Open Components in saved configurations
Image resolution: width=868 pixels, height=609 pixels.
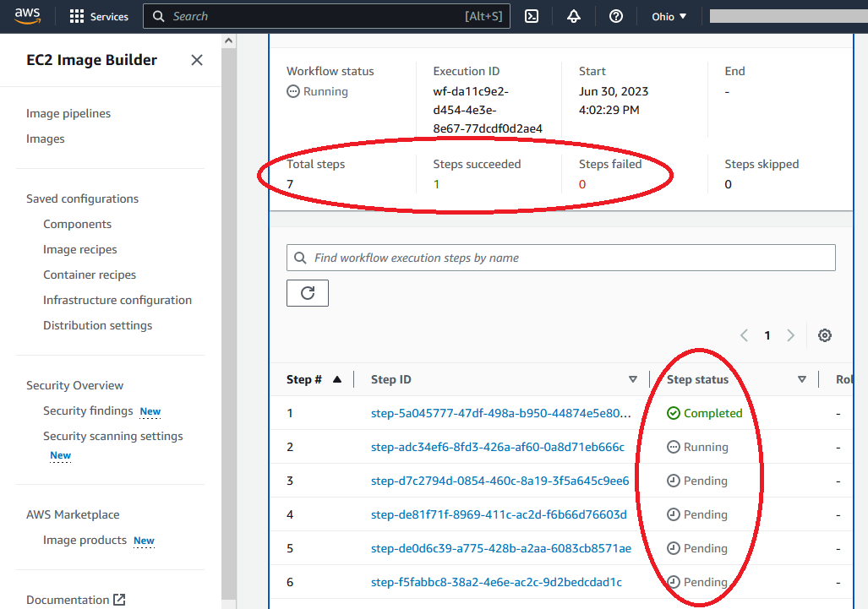78,224
